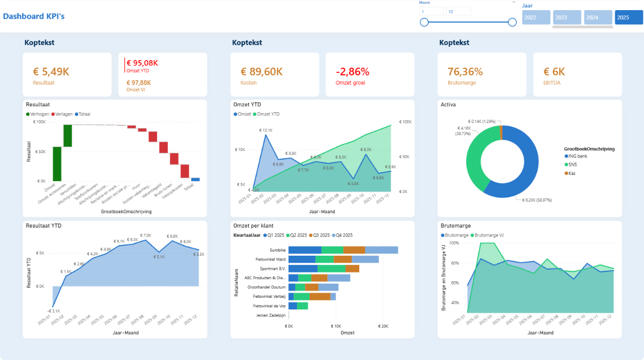Click the Maand end value input box
This screenshot has height=360, width=644.
point(458,11)
